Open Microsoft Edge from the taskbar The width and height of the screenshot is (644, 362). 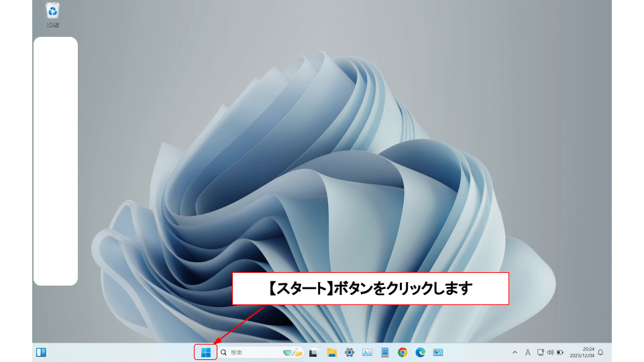(421, 352)
